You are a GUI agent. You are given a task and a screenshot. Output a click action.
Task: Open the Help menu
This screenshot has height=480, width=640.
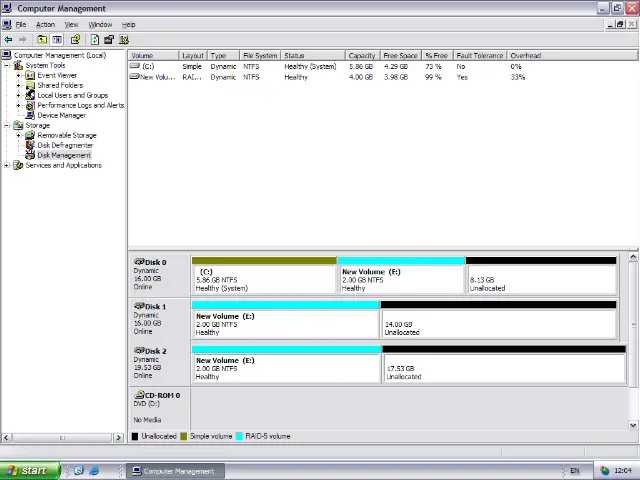tap(129, 24)
